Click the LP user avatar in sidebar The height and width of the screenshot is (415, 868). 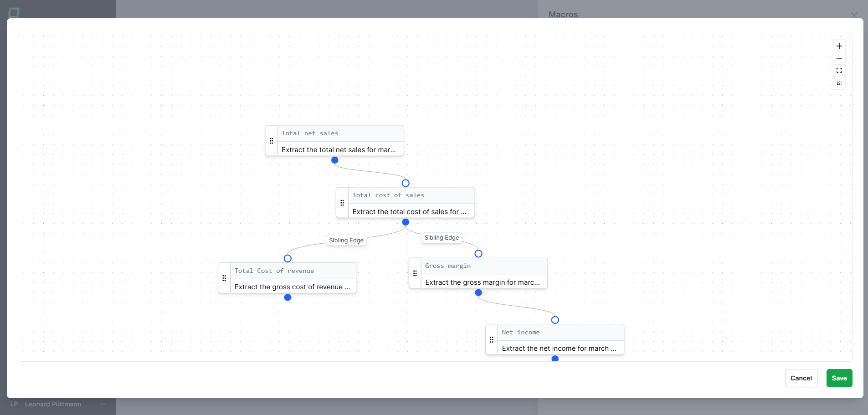[x=14, y=404]
